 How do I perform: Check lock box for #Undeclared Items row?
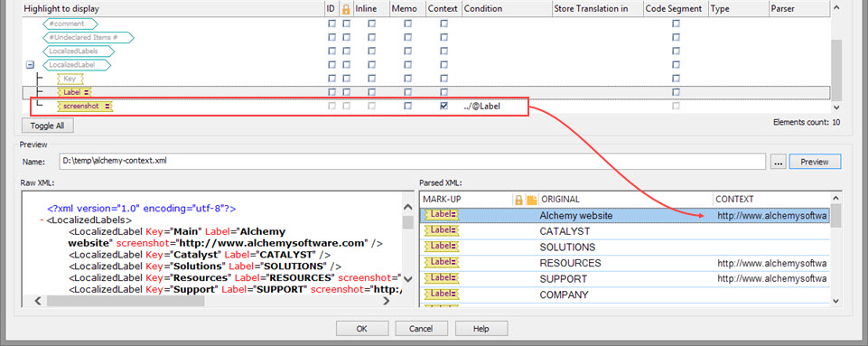[346, 37]
